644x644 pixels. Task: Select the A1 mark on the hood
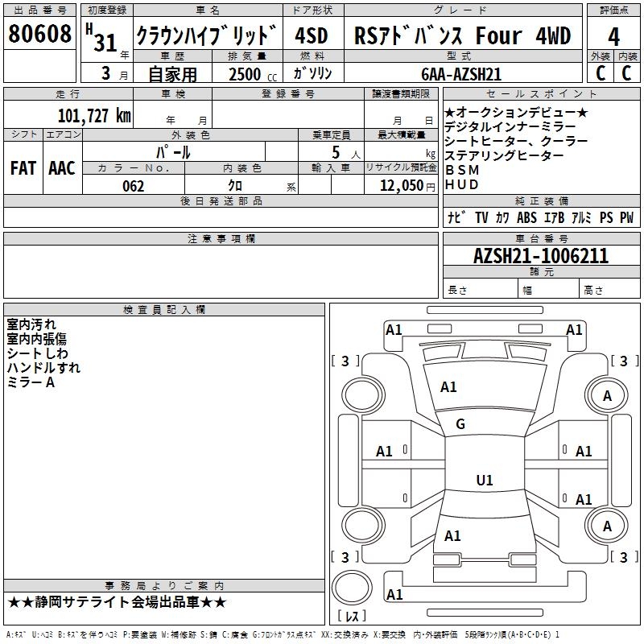[448, 387]
